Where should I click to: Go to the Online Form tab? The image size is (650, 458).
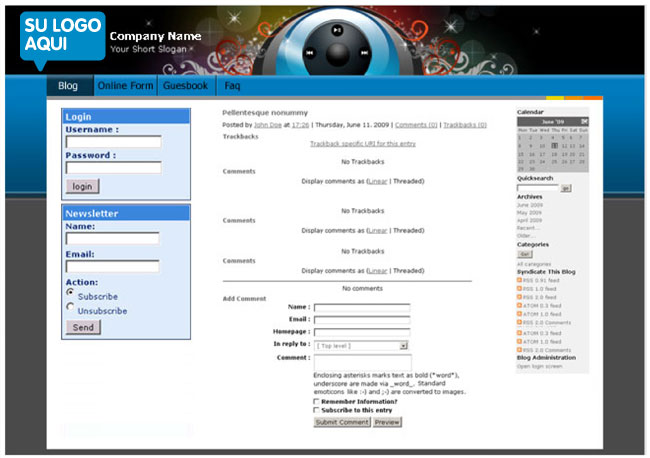pyautogui.click(x=125, y=86)
